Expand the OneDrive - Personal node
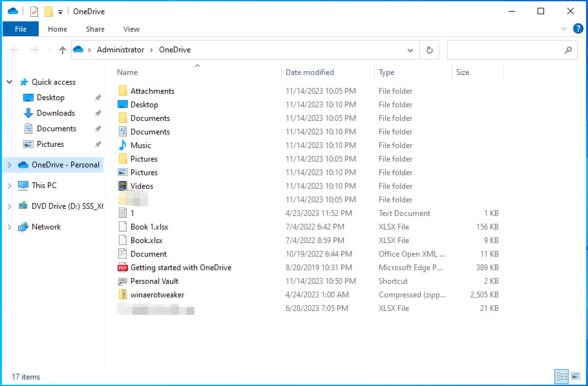Viewport: 588px width, 386px height. click(x=10, y=165)
